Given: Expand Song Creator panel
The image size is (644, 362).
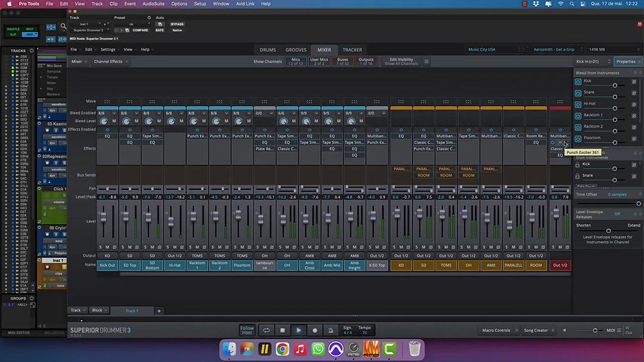Looking at the screenshot, I should pos(539,330).
